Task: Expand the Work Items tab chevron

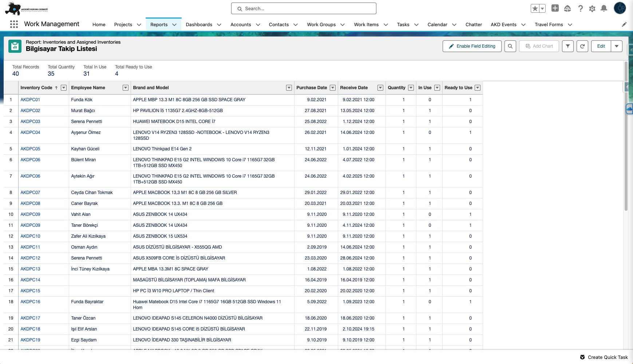Action: (x=386, y=25)
